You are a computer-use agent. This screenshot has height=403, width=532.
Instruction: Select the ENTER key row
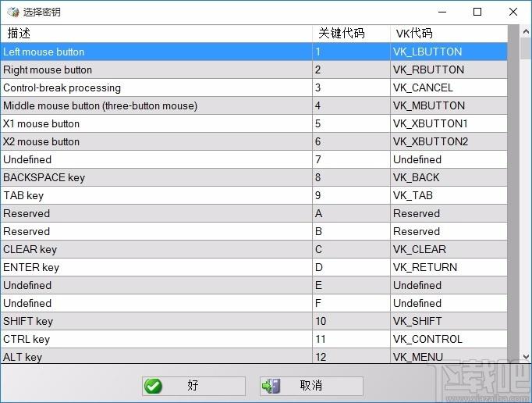click(x=254, y=267)
